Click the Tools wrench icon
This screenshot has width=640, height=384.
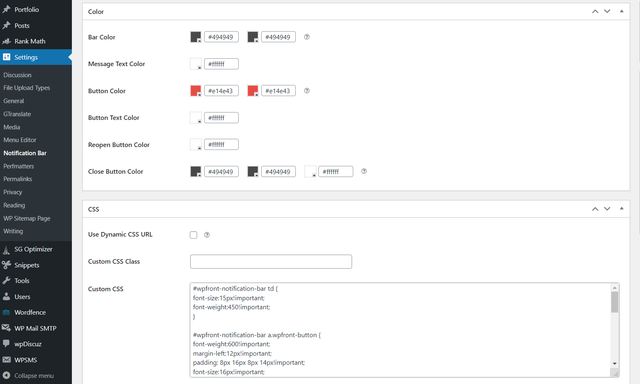[6, 281]
